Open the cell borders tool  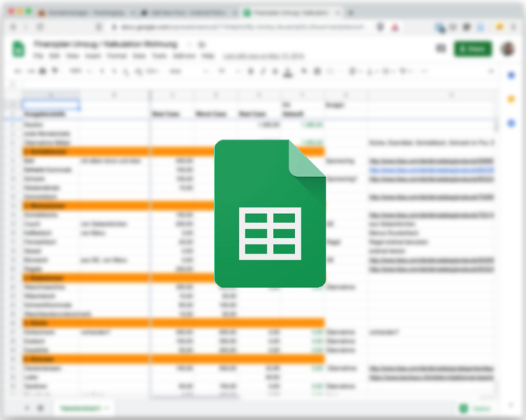pyautogui.click(x=317, y=71)
